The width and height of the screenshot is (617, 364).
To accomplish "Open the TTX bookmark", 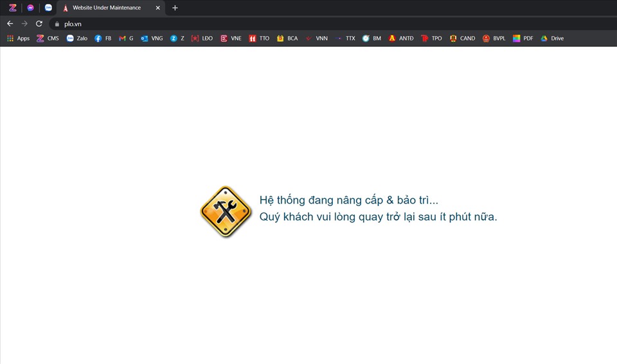I will pyautogui.click(x=345, y=38).
